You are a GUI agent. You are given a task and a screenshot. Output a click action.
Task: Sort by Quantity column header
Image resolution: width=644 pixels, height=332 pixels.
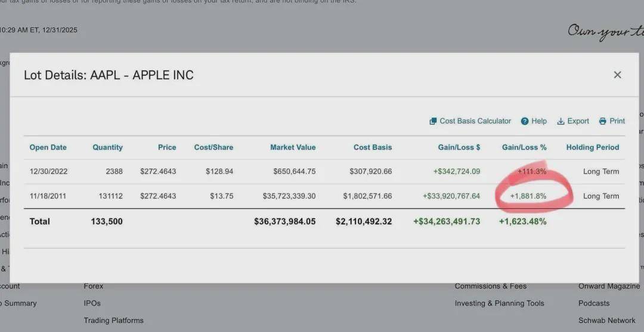pyautogui.click(x=107, y=147)
